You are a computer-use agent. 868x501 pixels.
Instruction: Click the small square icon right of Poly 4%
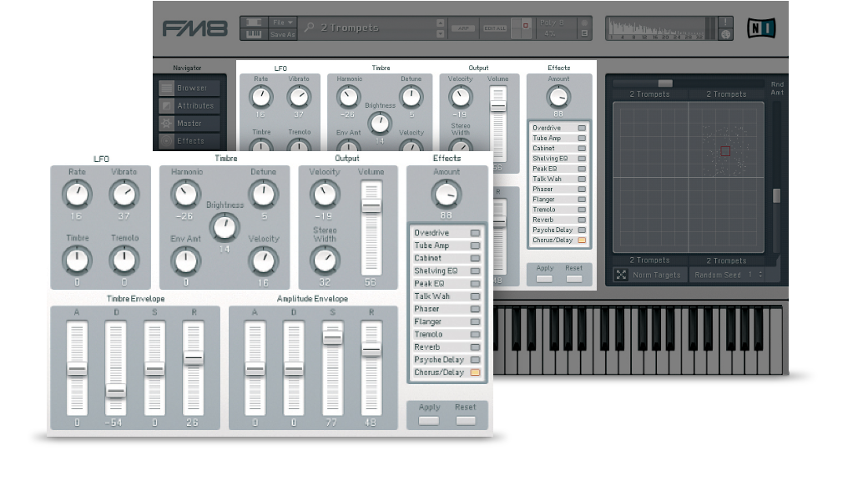[x=584, y=33]
